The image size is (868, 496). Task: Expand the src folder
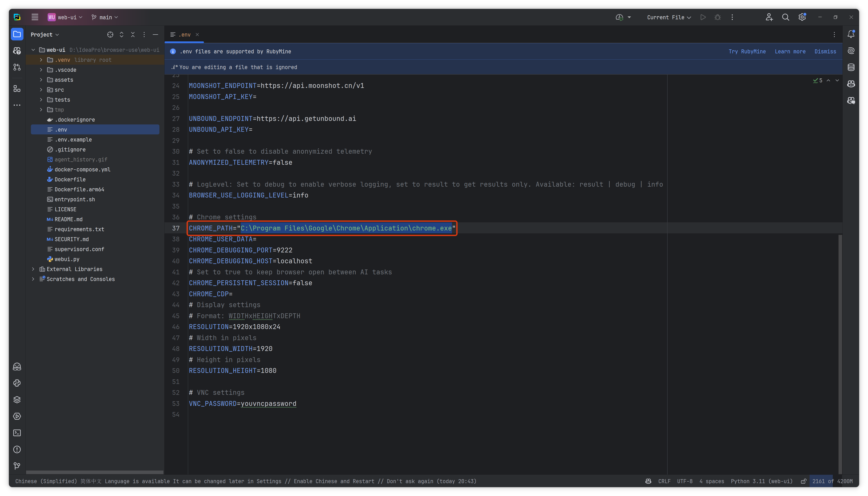coord(41,90)
